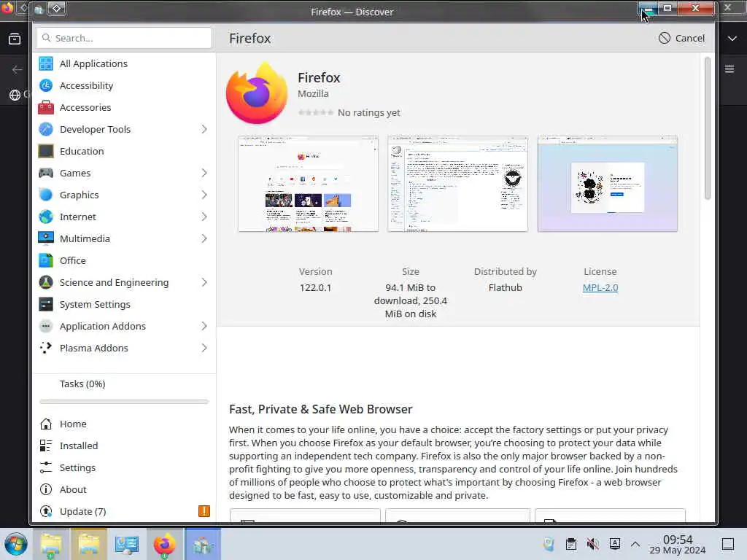The height and width of the screenshot is (560, 747).
Task: Click the vertical page scrollbar
Action: 708,128
